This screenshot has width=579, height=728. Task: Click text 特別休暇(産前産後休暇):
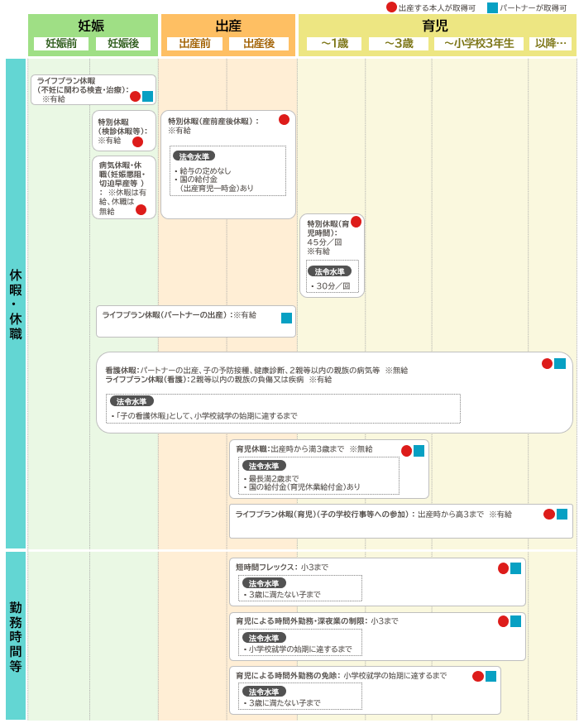click(x=213, y=121)
